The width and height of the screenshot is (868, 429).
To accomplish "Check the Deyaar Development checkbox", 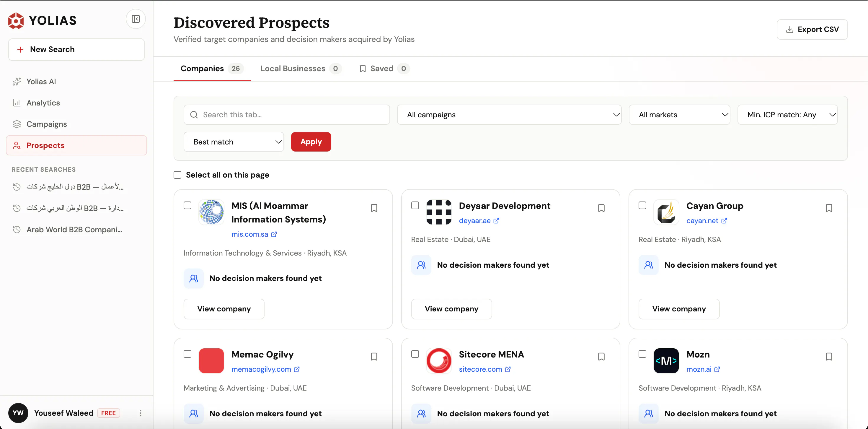I will click(x=415, y=205).
